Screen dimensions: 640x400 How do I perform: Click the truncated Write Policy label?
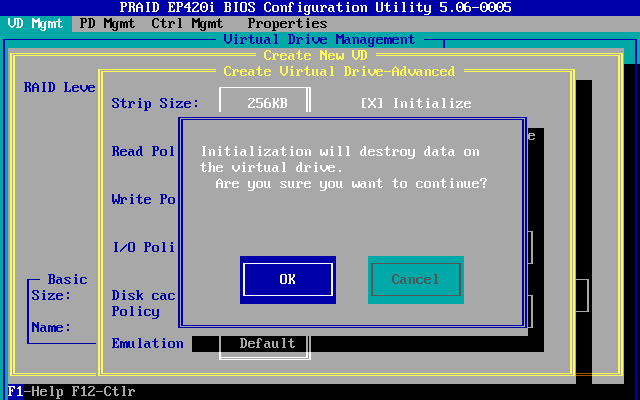(143, 199)
